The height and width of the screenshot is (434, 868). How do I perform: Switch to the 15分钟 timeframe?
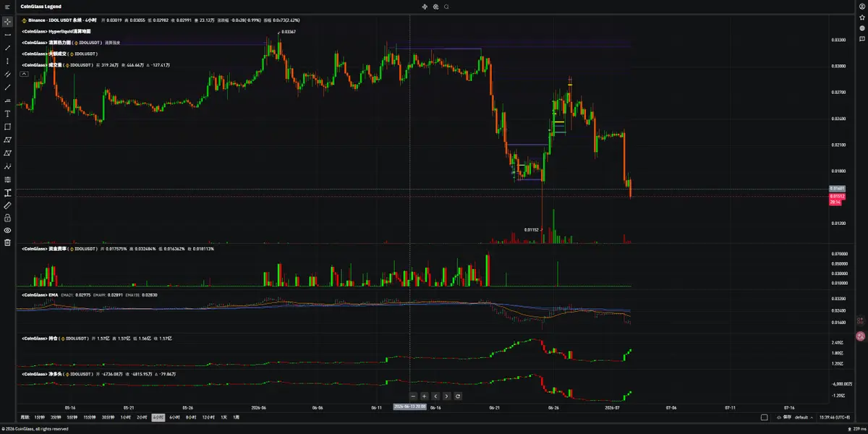(x=89, y=417)
